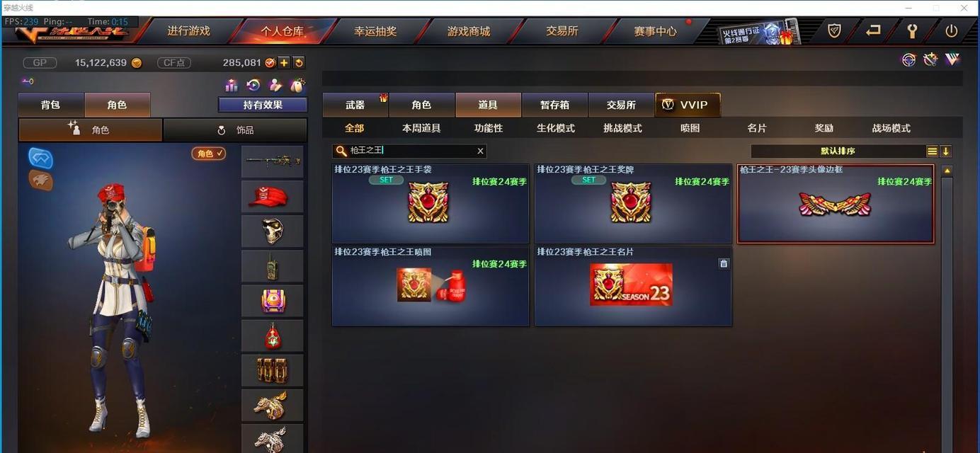Toggle the blue goggles view button
The width and height of the screenshot is (980, 453).
pyautogui.click(x=40, y=158)
